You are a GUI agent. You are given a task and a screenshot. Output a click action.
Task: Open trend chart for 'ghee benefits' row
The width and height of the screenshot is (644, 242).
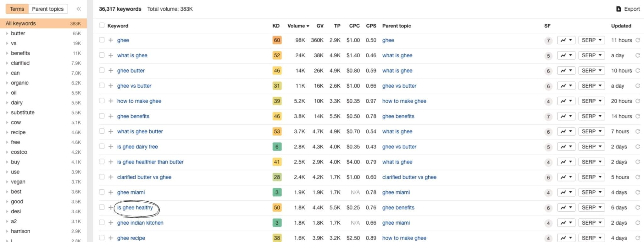566,116
